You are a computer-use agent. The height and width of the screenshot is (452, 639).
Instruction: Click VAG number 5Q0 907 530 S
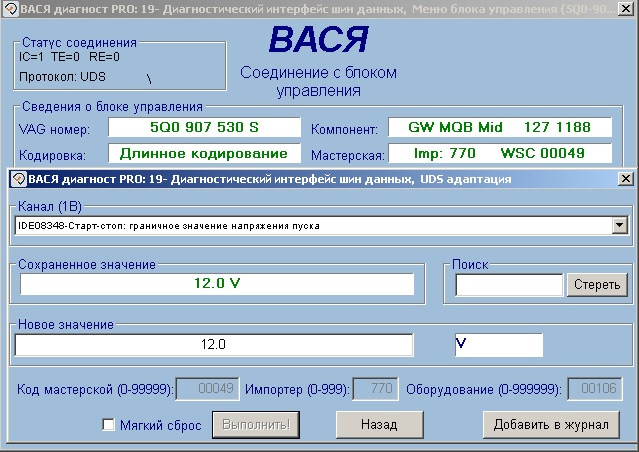205,127
